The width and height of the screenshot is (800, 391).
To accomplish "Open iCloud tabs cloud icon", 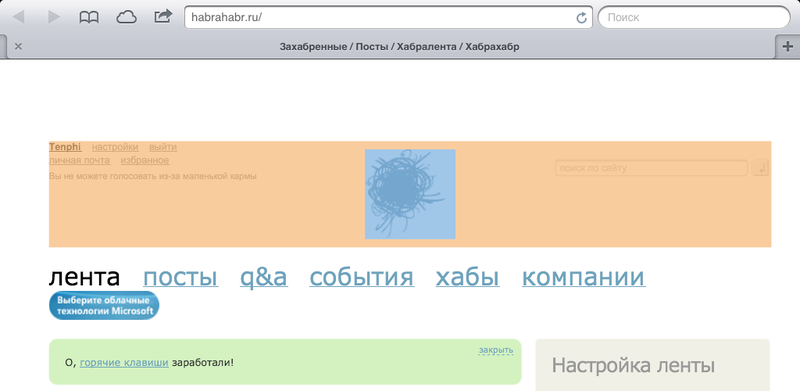I will (x=127, y=17).
